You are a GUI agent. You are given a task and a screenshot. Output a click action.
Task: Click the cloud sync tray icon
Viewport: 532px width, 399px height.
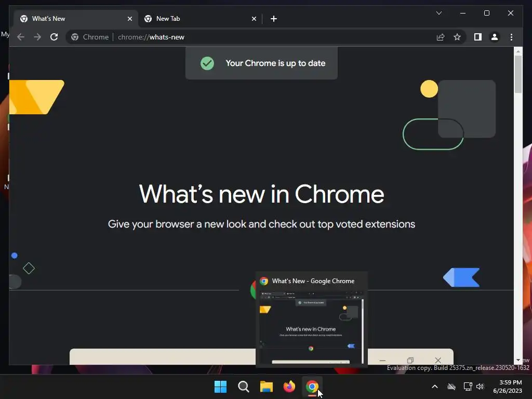point(451,387)
